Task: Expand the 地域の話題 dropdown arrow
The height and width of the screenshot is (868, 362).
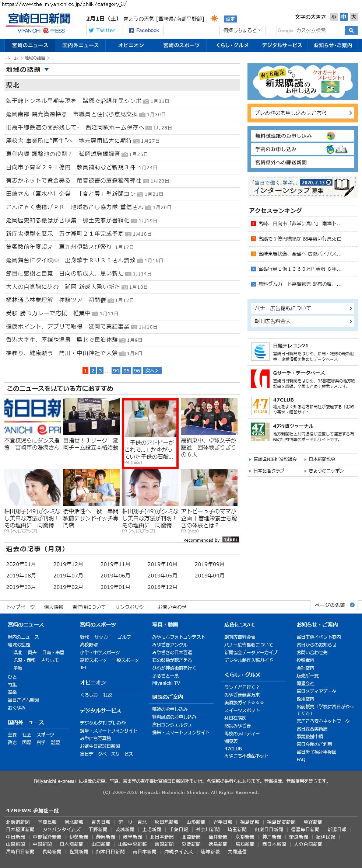Action: (46, 69)
